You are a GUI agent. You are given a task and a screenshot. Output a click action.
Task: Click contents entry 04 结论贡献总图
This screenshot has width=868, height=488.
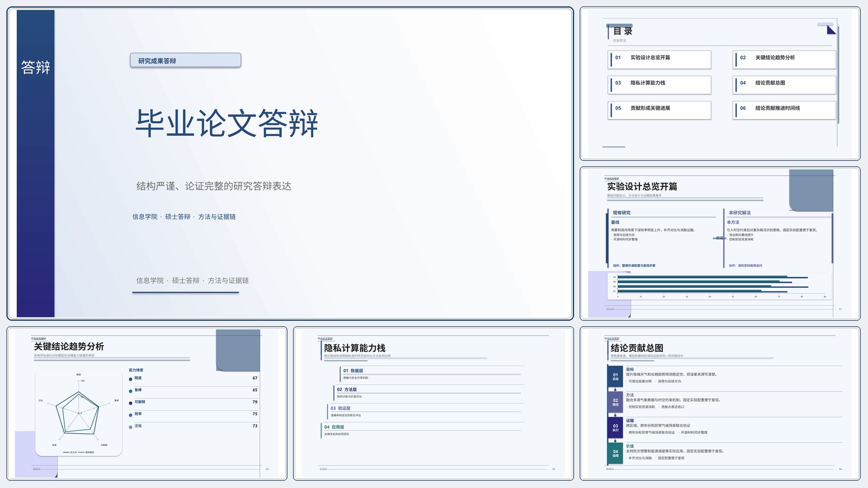[784, 85]
